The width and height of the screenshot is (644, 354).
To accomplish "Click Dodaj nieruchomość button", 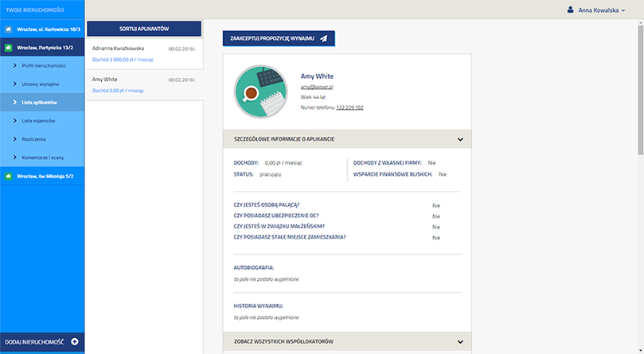I will 42,342.
